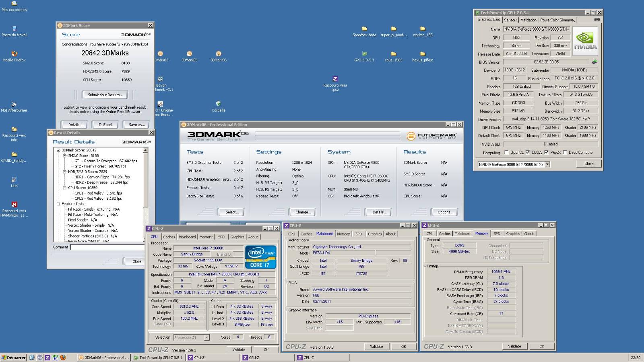This screenshot has height=362, width=644.
Task: Launch Firefox from quick launch bar
Action: 63,358
